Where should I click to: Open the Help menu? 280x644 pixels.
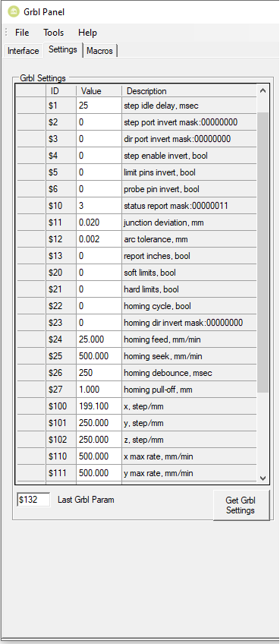pyautogui.click(x=87, y=33)
